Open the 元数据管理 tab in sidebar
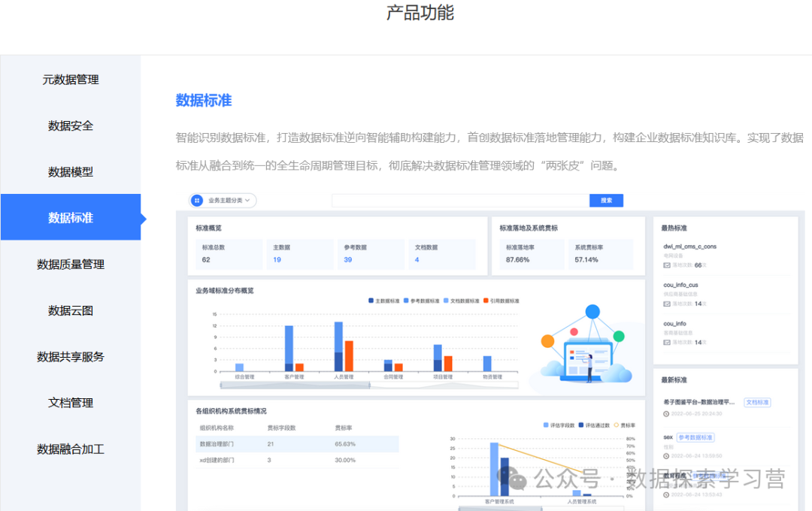This screenshot has width=812, height=511. [71, 80]
